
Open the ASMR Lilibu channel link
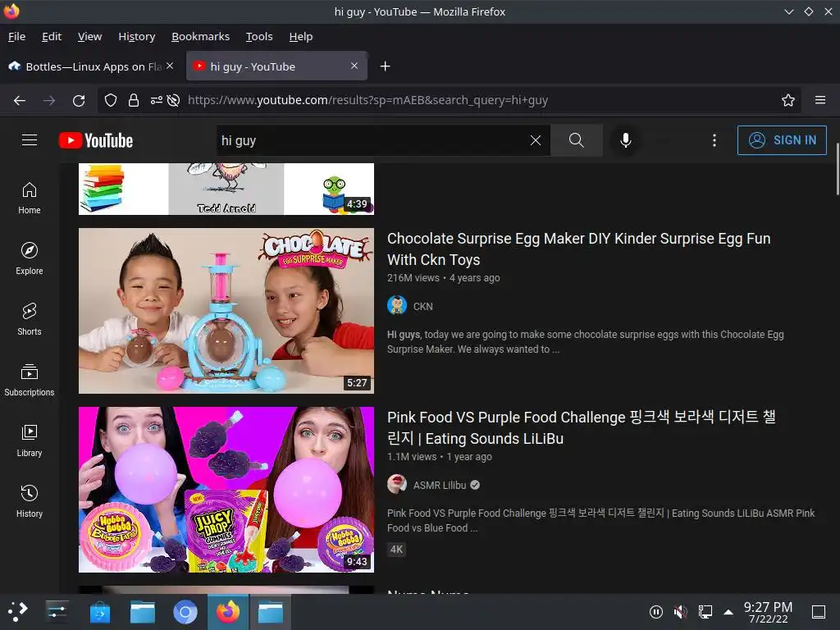(x=440, y=486)
